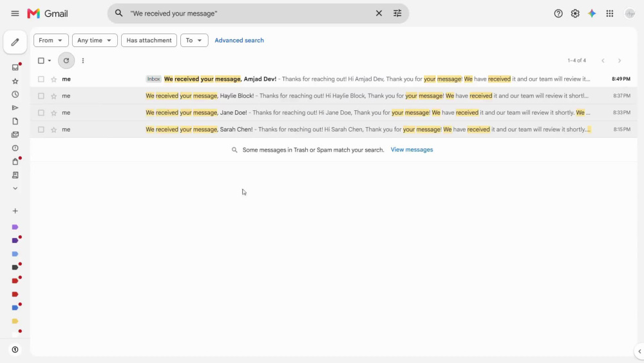Image resolution: width=644 pixels, height=363 pixels.
Task: Select the Amjad Dev email checkbox
Action: tap(41, 79)
